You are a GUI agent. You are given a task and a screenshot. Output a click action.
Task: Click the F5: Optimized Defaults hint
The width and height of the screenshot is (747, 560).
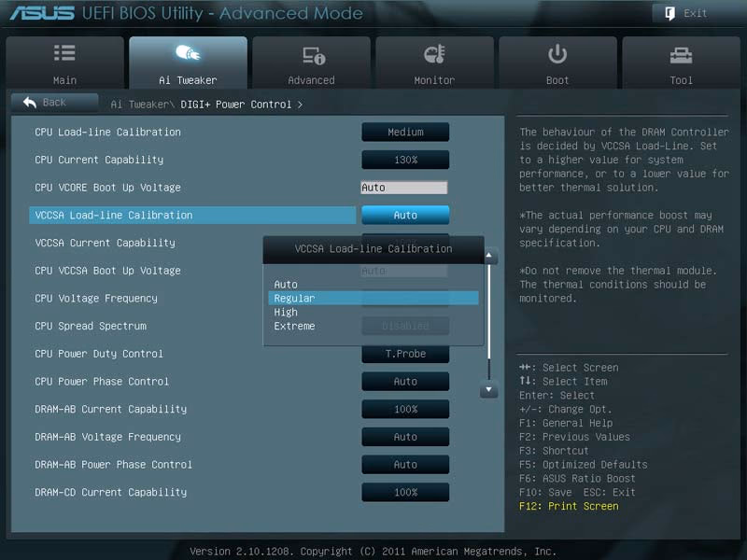(583, 464)
